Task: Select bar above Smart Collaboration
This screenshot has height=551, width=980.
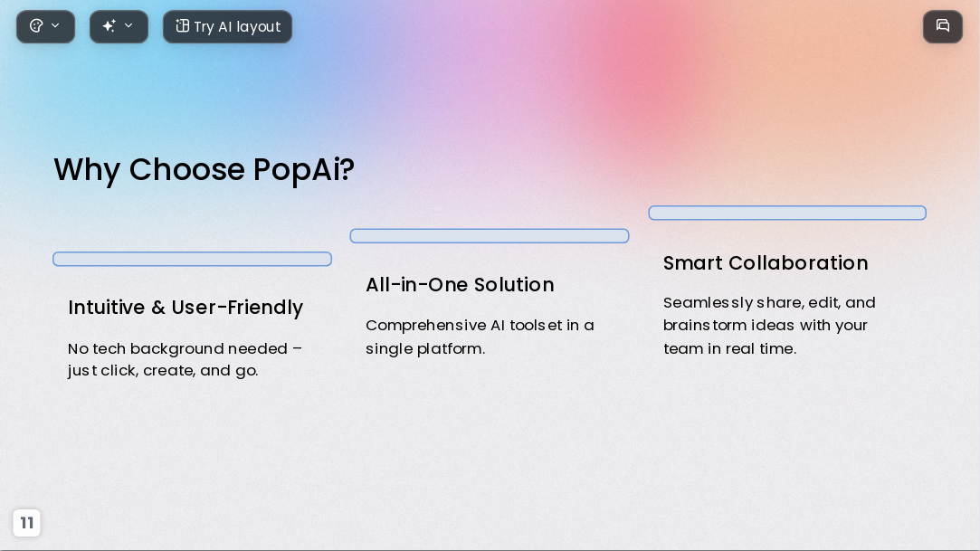Action: click(x=787, y=213)
